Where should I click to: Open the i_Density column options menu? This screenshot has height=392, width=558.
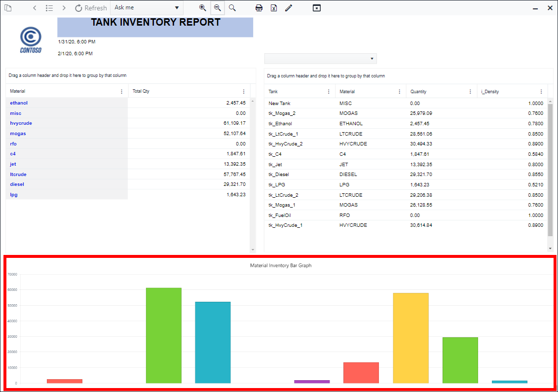click(x=541, y=92)
